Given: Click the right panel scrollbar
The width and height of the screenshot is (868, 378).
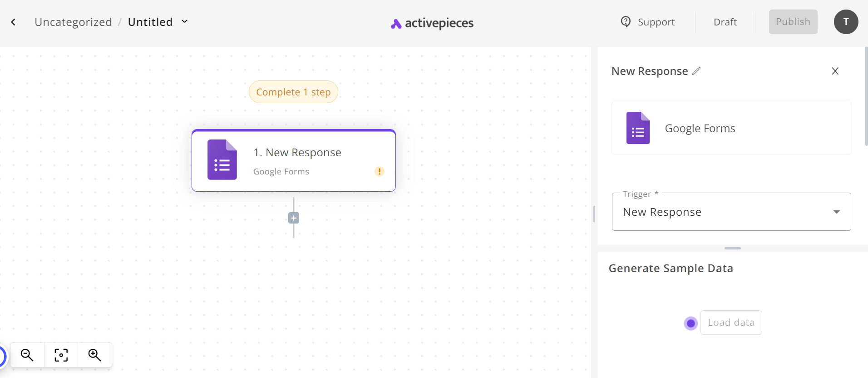Looking at the screenshot, I should coord(866,96).
